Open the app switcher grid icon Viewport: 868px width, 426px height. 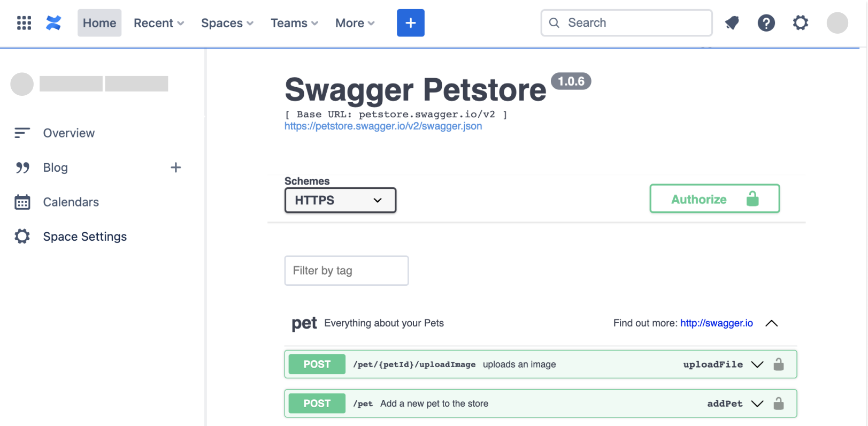tap(24, 23)
